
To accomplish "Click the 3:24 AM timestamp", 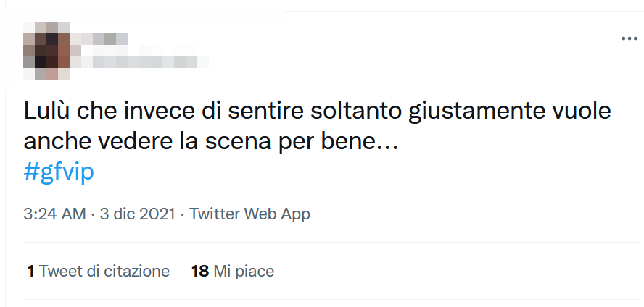I will coord(54,214).
